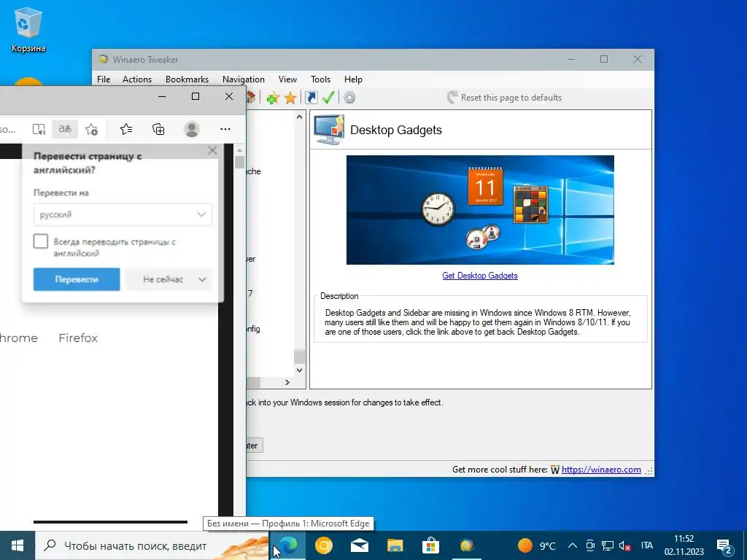Click the network tray icon

608,545
